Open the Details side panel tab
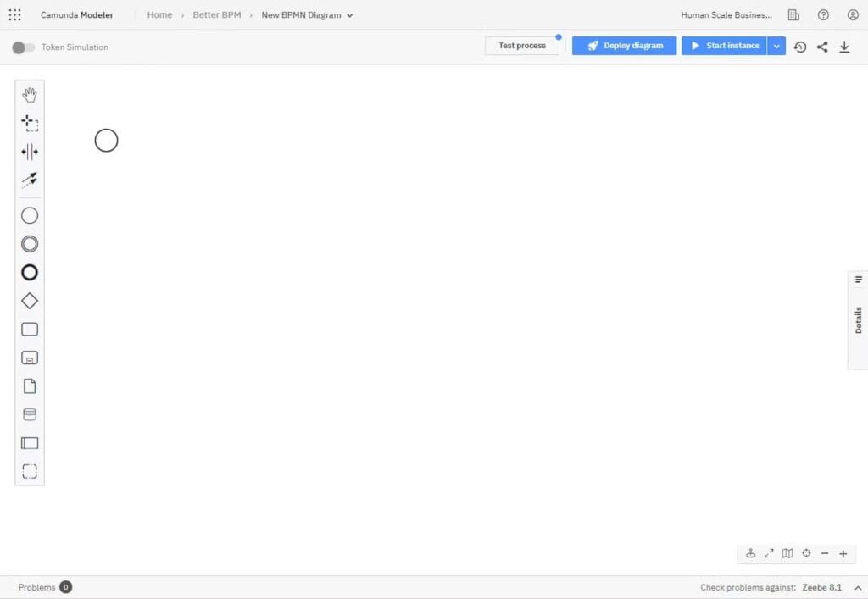The height and width of the screenshot is (599, 868). pos(858,319)
